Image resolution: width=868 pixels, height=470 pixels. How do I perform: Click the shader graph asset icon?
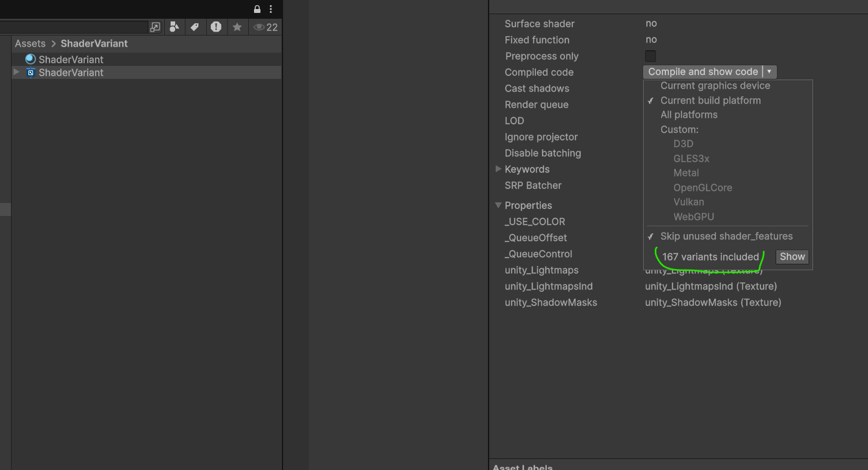pyautogui.click(x=30, y=72)
